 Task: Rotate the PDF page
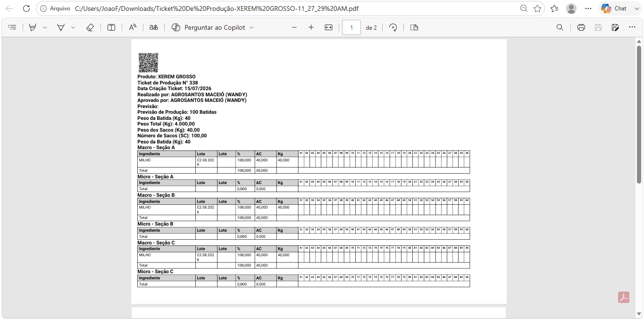tap(393, 27)
